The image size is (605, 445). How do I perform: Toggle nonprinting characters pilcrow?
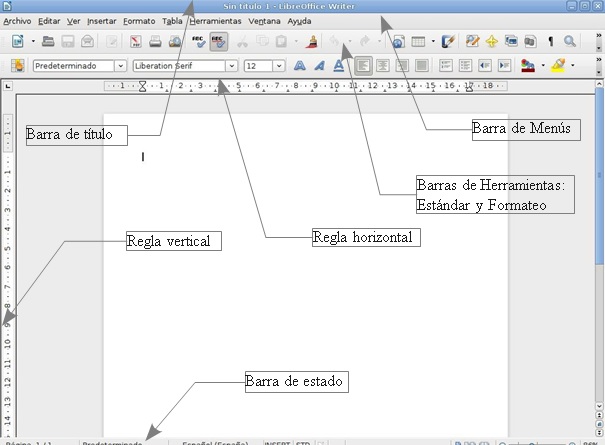tap(550, 42)
